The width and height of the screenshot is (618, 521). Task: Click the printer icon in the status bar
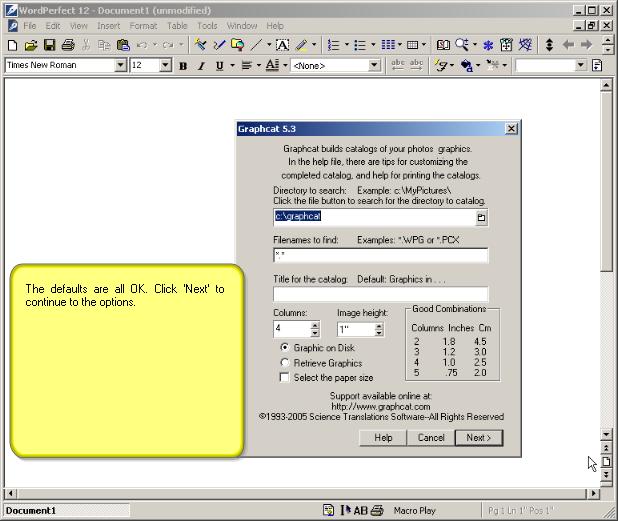click(377, 510)
